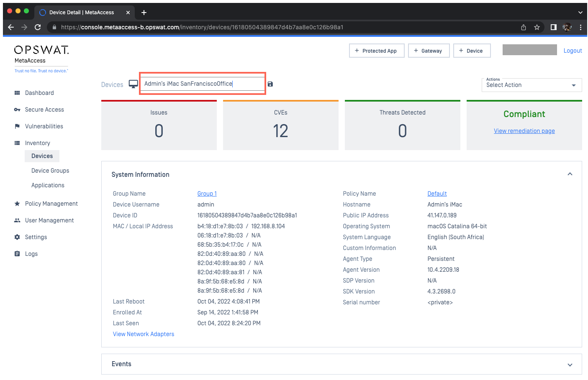Open Device Groups page
This screenshot has height=380, width=588.
click(50, 171)
